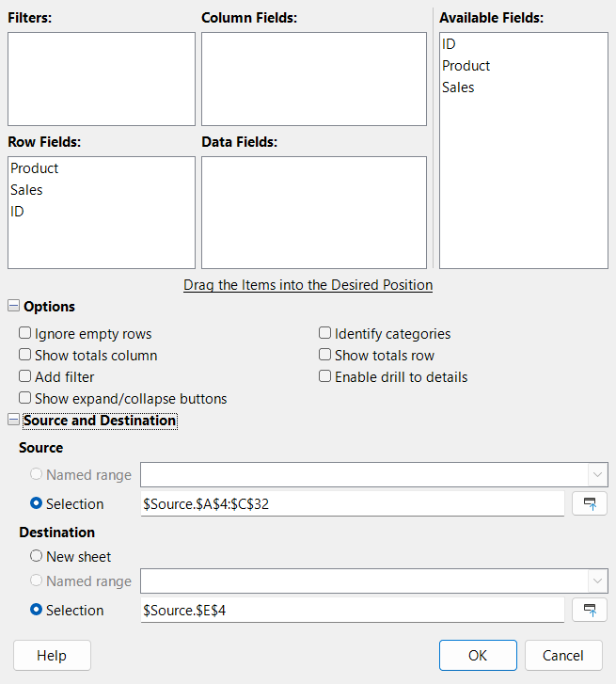Enable Ignore empty rows checkbox
The height and width of the screenshot is (684, 616).
pyautogui.click(x=25, y=333)
